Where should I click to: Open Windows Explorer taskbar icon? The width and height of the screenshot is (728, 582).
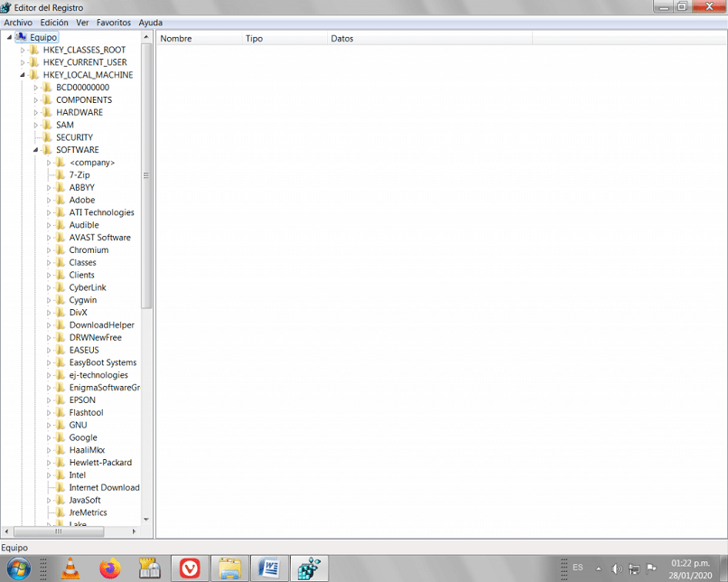[229, 568]
